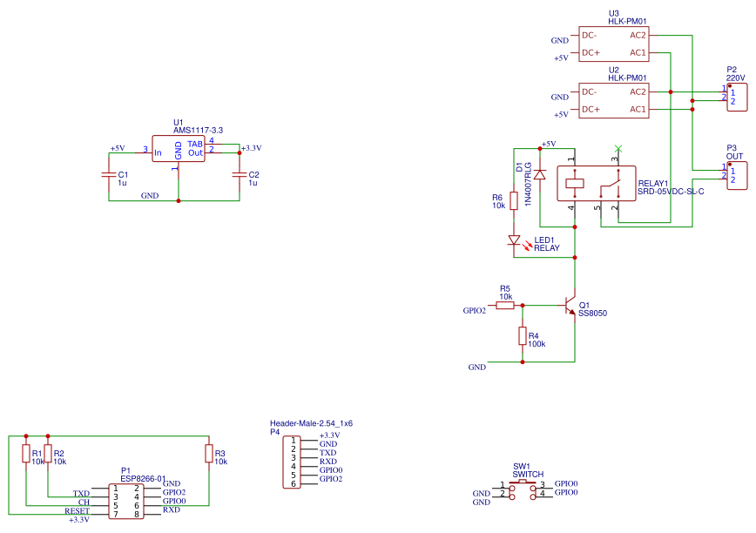Click resistor R3 10k symbol

click(x=209, y=453)
